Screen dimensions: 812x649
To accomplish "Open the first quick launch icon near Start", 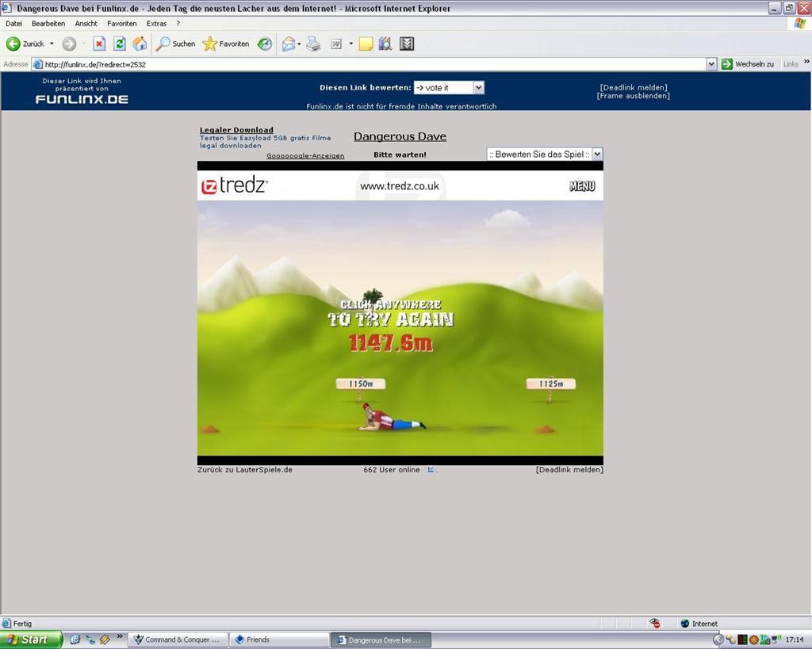I will point(75,639).
